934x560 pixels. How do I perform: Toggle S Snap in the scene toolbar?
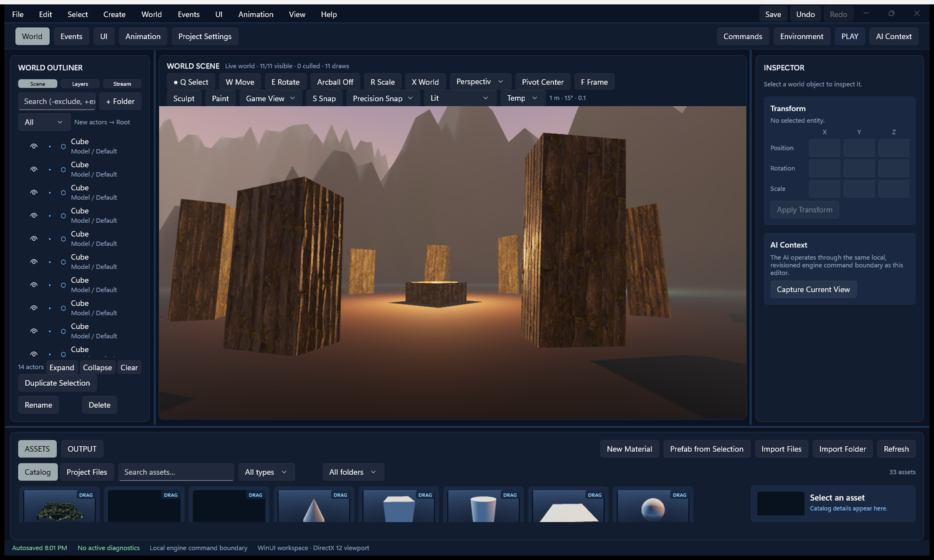point(324,98)
